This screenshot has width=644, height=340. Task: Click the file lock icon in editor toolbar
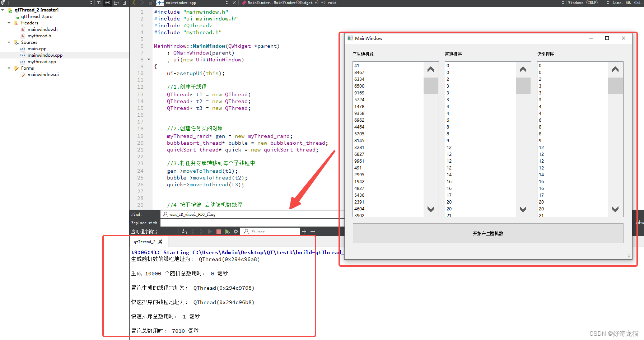(151, 3)
